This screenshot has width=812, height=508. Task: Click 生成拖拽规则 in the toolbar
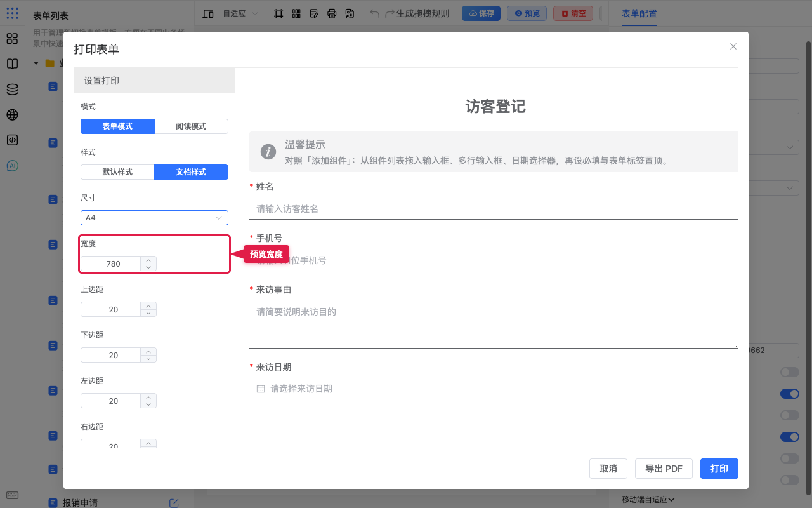pos(422,13)
